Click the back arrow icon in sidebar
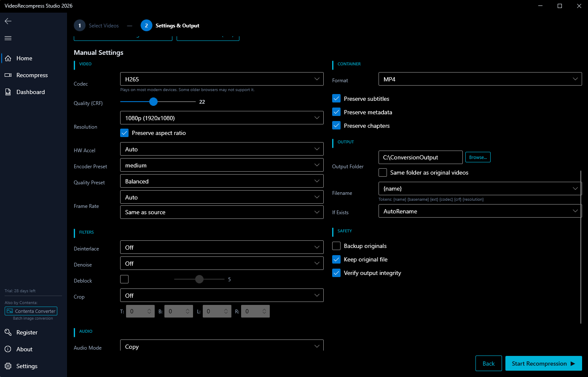 pyautogui.click(x=8, y=21)
